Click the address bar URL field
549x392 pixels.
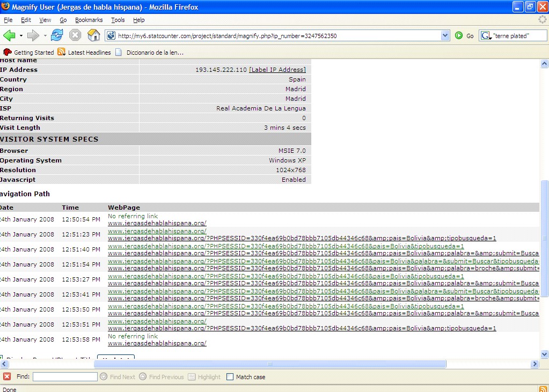click(279, 36)
